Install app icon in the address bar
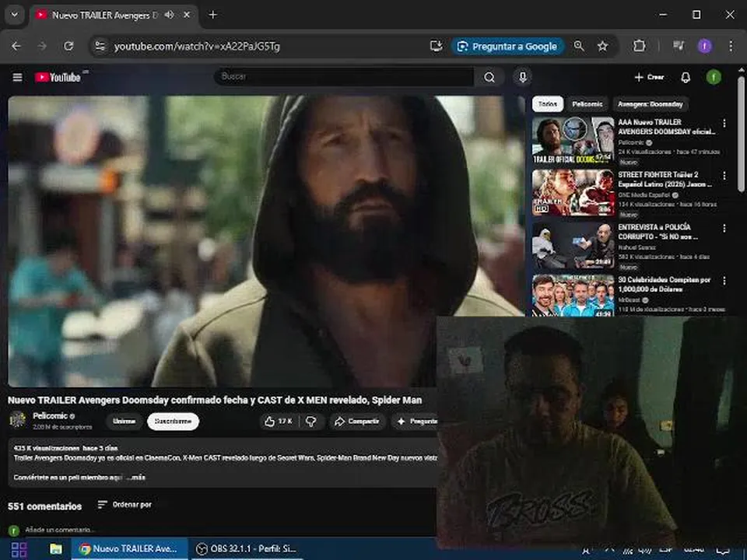 tap(436, 46)
